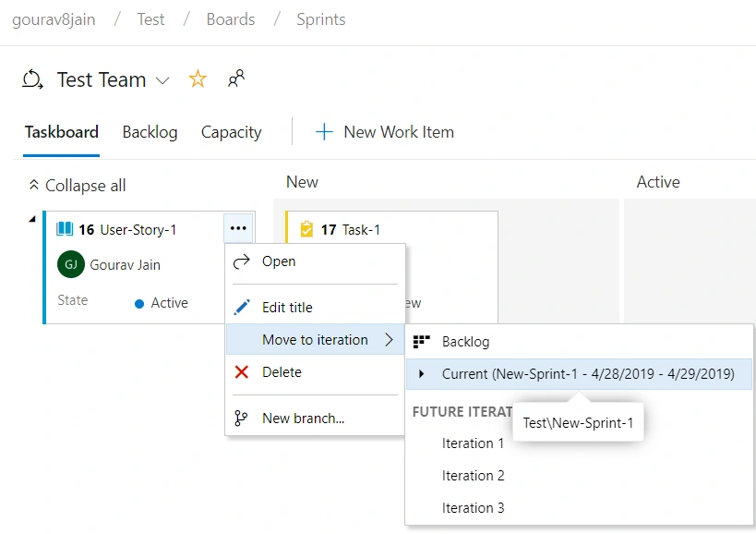The image size is (756, 534).
Task: Go to gourav8jain breadcrumb
Action: (x=54, y=19)
